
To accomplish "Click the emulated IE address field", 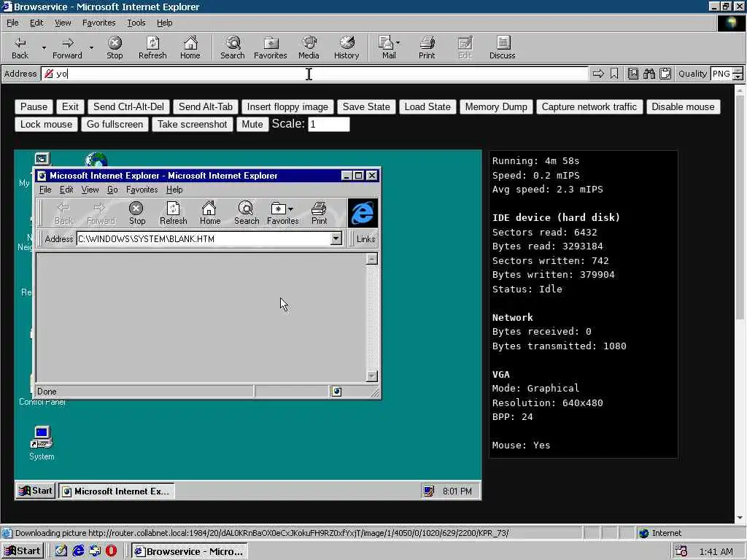I will pyautogui.click(x=204, y=238).
